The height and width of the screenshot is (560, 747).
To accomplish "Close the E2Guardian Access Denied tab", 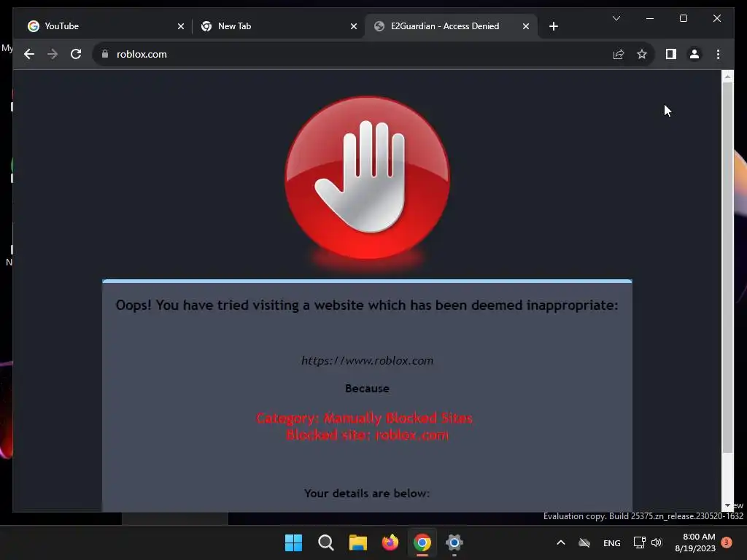I will click(525, 26).
